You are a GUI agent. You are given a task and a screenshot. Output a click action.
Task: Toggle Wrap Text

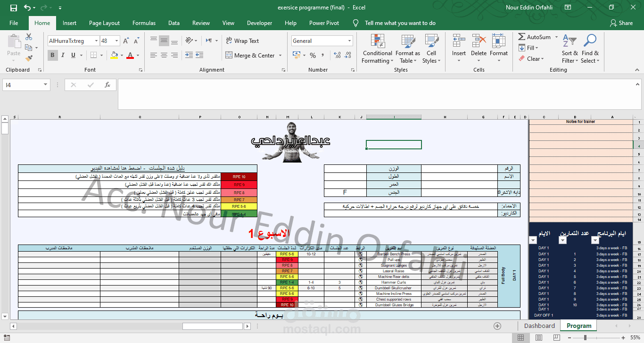point(242,41)
